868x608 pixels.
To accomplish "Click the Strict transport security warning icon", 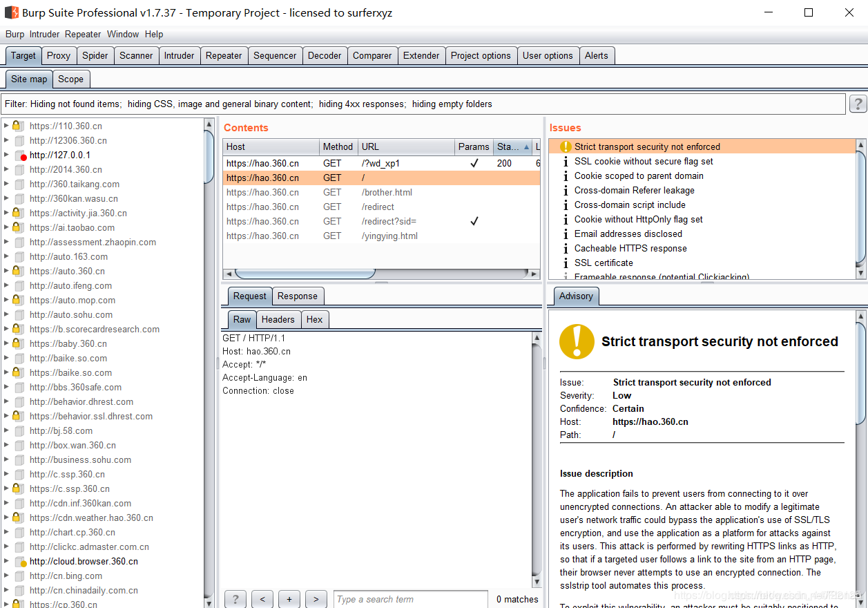I will pos(566,146).
